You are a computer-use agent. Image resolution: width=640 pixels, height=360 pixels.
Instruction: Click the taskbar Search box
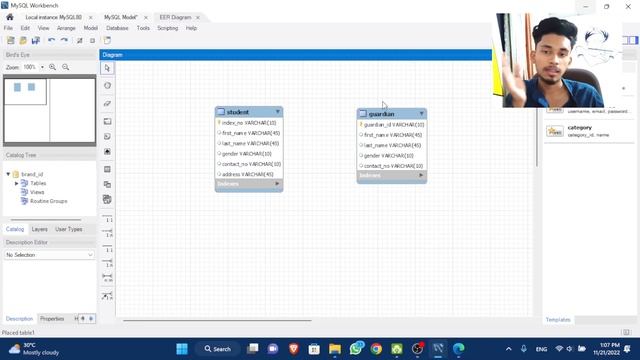pyautogui.click(x=218, y=349)
